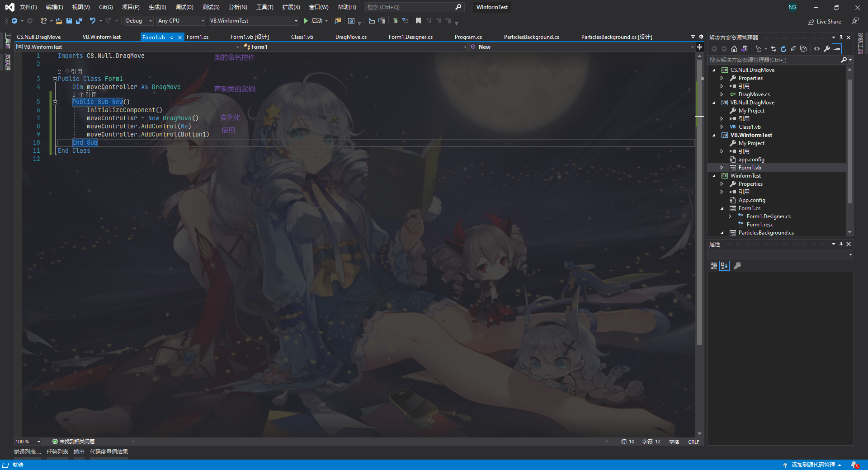Switch views icon in Solution Explorer toolbar

pos(744,49)
